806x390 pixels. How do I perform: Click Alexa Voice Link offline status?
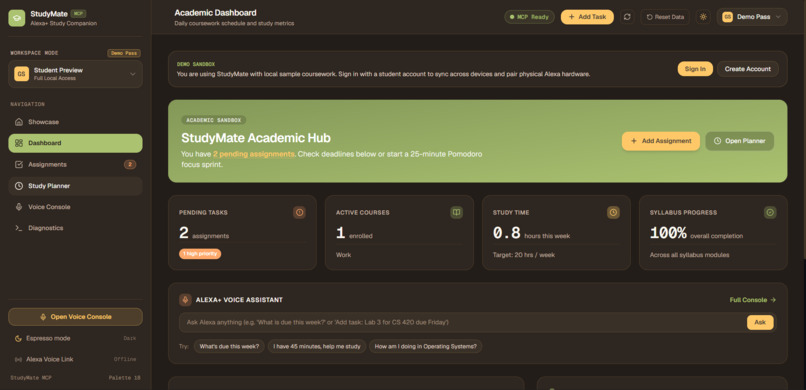coord(75,359)
